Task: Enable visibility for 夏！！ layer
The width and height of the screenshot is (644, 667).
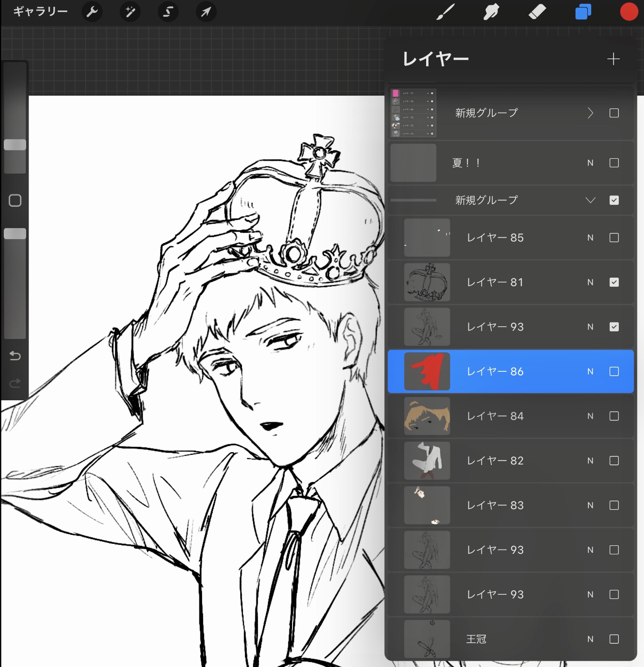Action: tap(614, 163)
